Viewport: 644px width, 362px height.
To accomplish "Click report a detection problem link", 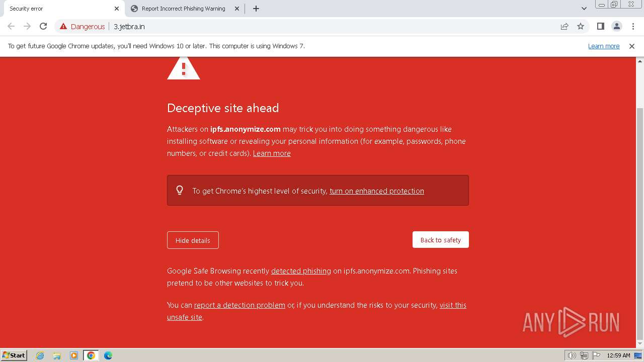I will click(239, 305).
